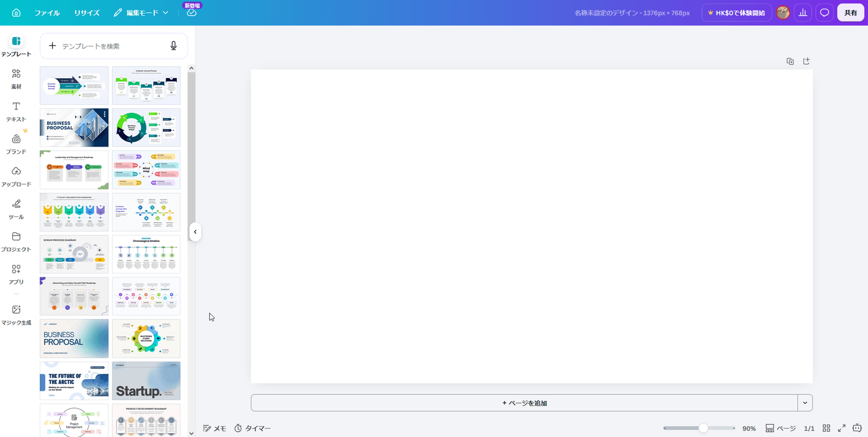This screenshot has width=868, height=437.
Task: Open the リサイズ menu
Action: pyautogui.click(x=87, y=13)
